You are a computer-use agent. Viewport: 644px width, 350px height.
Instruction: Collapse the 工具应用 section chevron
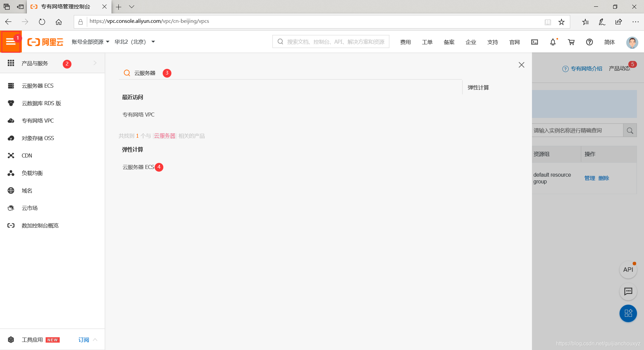(95, 340)
